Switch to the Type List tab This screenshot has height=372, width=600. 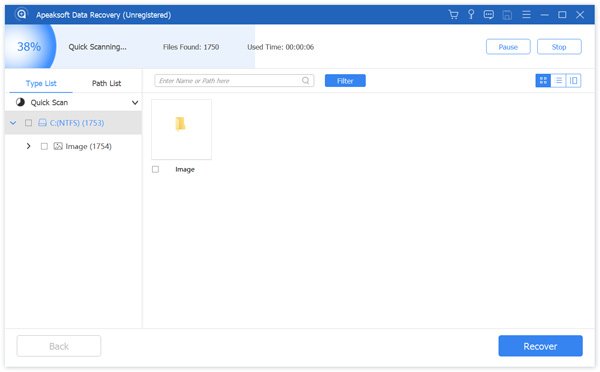[x=41, y=83]
